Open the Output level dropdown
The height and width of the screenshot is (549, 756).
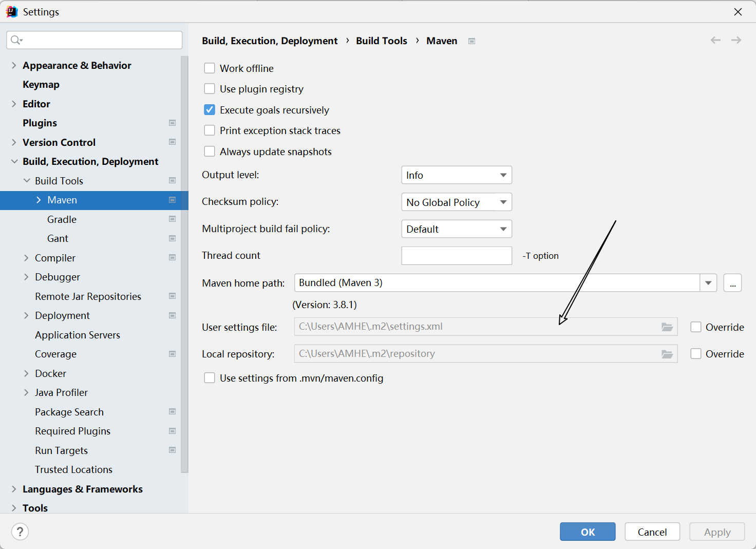point(457,175)
